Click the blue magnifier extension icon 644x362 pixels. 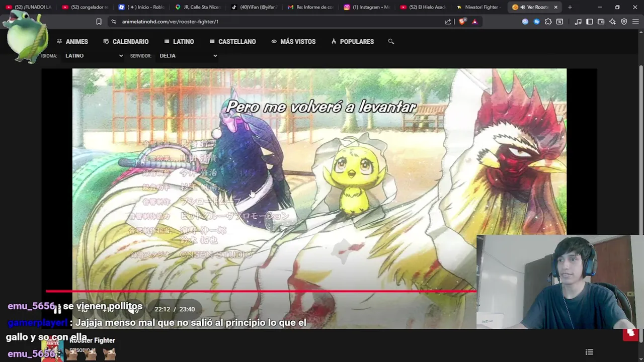[x=525, y=22]
